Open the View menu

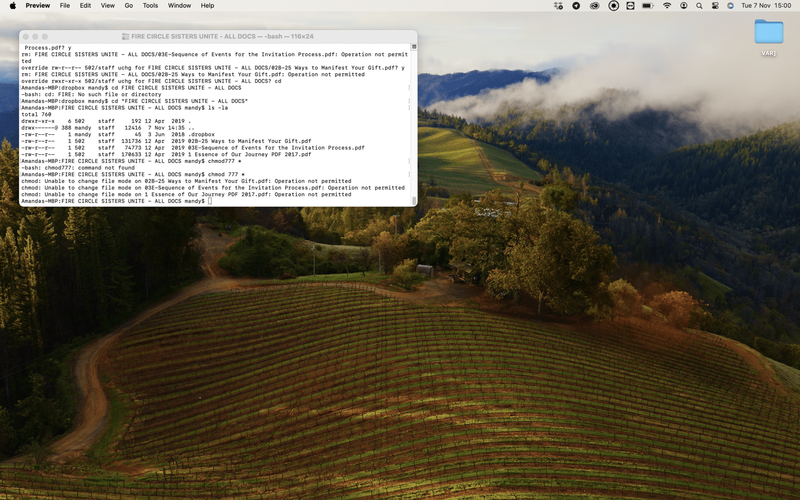pos(107,5)
